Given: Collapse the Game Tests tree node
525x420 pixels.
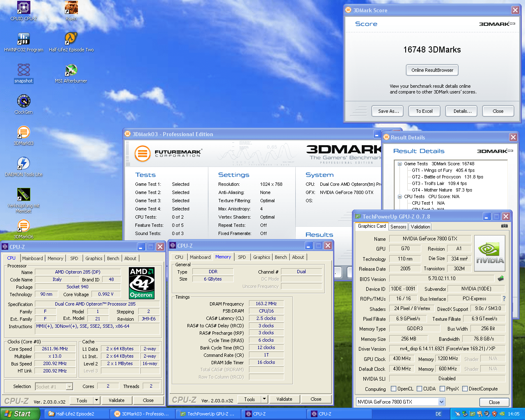Looking at the screenshot, I should [399, 164].
